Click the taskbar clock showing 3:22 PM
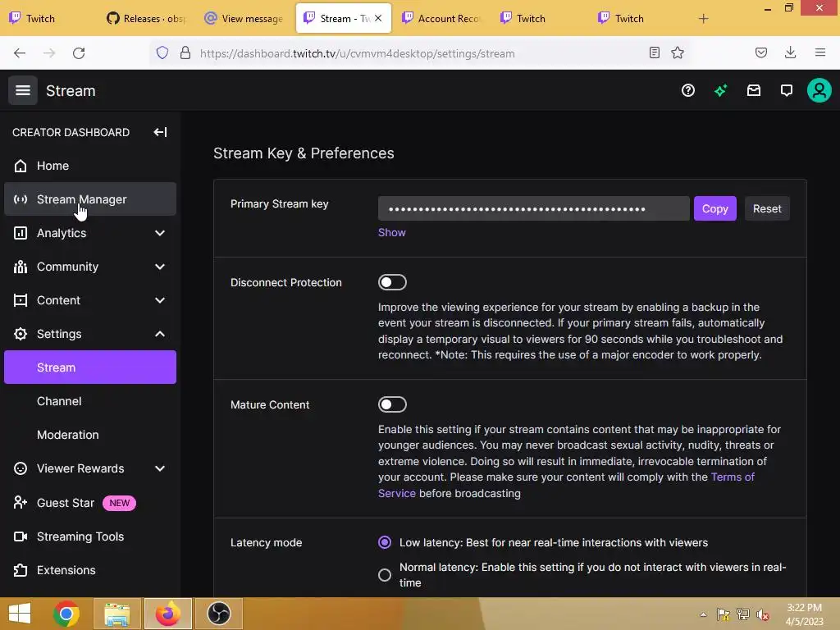Viewport: 840px width, 630px height. [x=804, y=614]
